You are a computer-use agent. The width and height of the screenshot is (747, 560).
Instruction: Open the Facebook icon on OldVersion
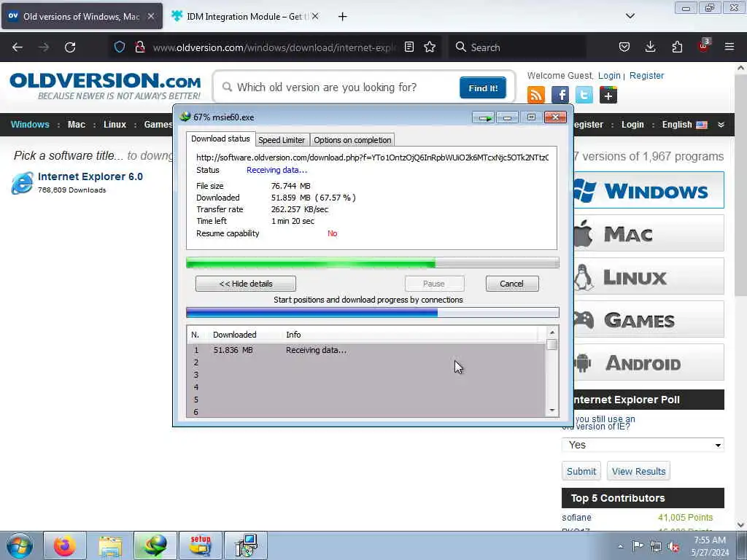point(560,95)
